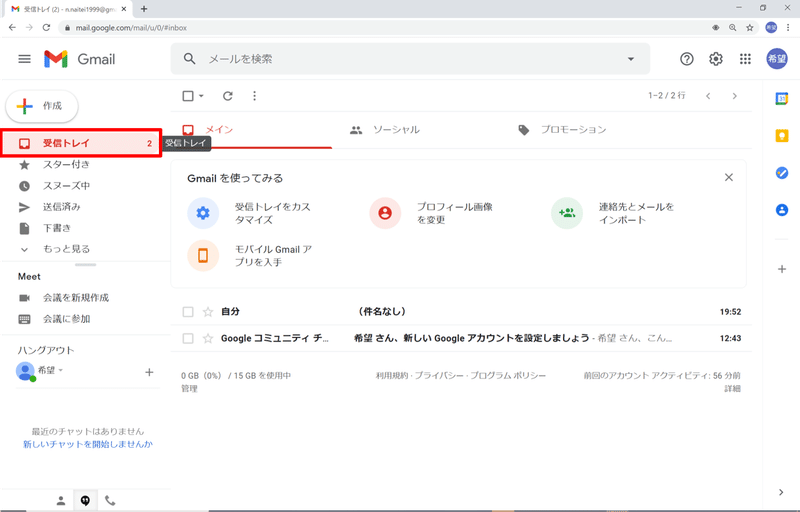Open the 希望 account avatar in Gmail header

pos(777,59)
